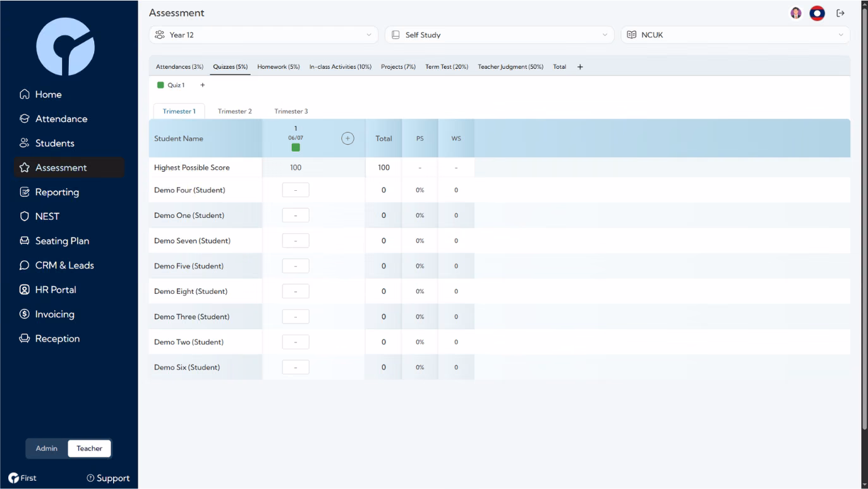
Task: Open Teacher Judgment (50%) tab
Action: (x=510, y=67)
